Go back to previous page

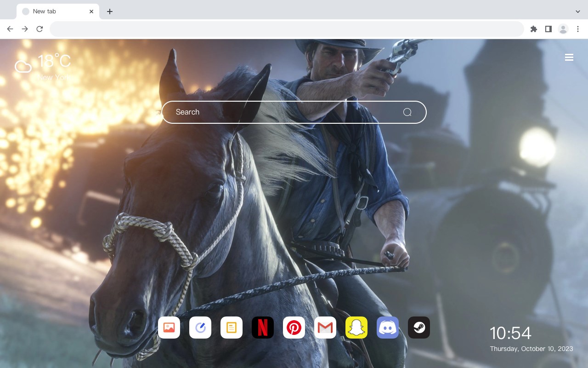[10, 29]
